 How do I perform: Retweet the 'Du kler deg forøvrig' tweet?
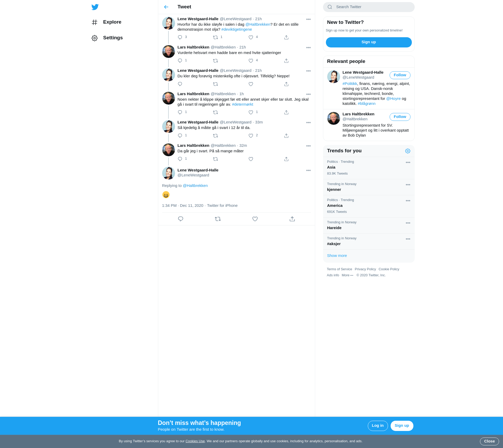click(x=215, y=84)
